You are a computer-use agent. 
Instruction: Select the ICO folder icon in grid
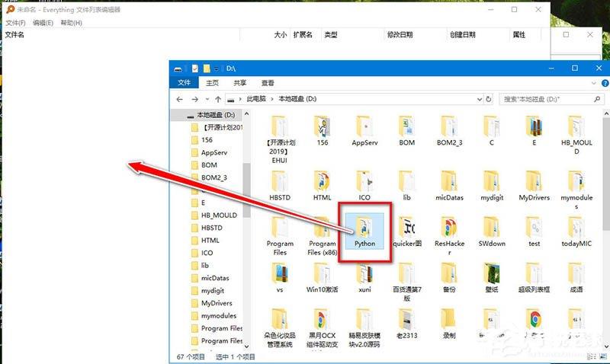pos(364,181)
